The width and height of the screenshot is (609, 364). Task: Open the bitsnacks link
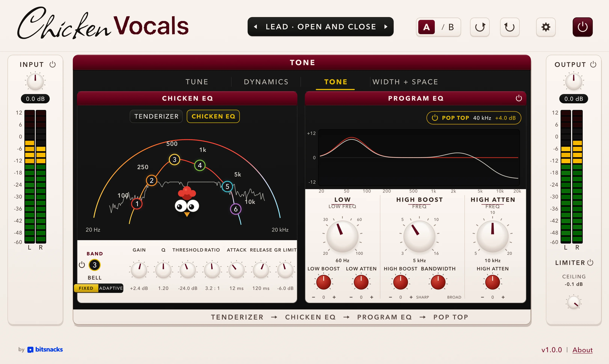pyautogui.click(x=45, y=350)
